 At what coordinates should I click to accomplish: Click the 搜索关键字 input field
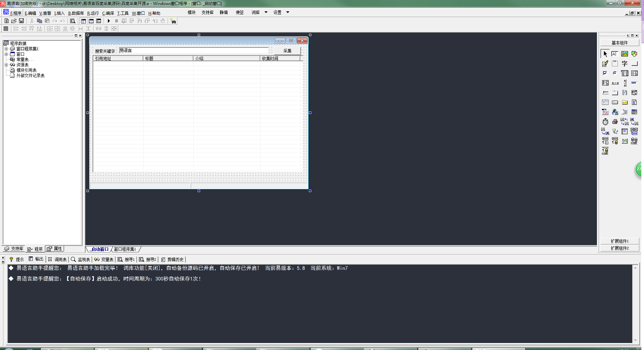[x=194, y=51]
